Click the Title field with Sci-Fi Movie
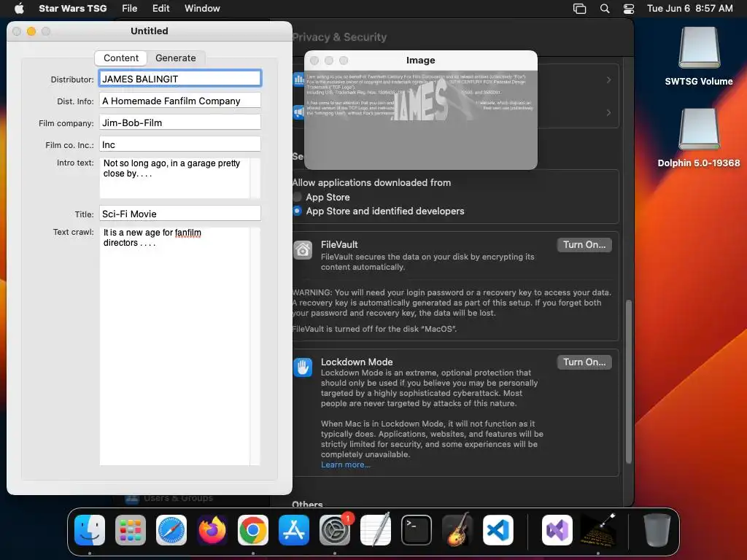Viewport: 747px width, 560px height. coord(180,214)
